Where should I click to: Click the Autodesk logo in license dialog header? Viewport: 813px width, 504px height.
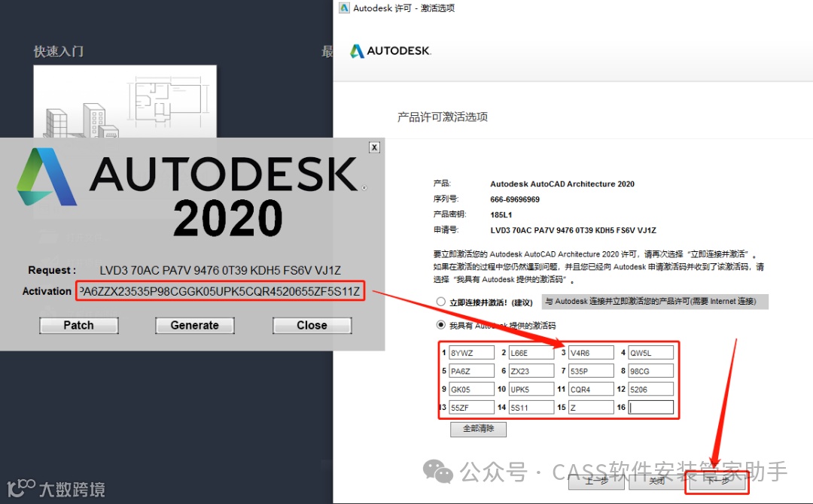(x=391, y=50)
